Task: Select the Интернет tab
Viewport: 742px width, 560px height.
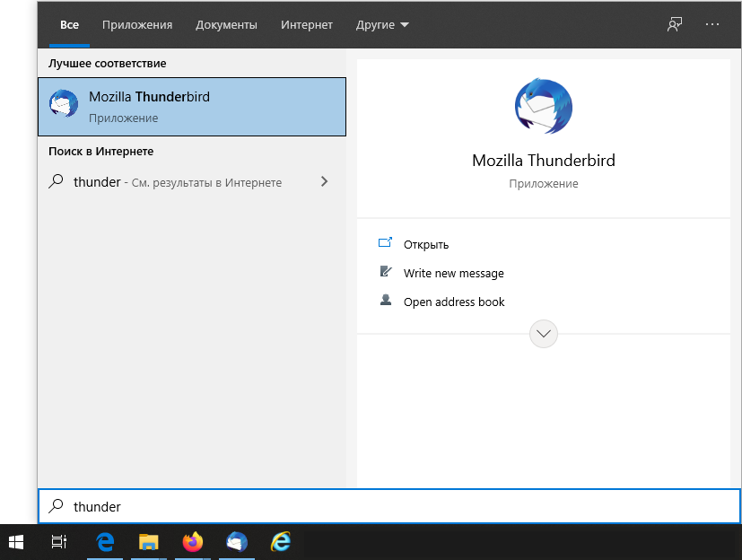Action: coord(306,24)
